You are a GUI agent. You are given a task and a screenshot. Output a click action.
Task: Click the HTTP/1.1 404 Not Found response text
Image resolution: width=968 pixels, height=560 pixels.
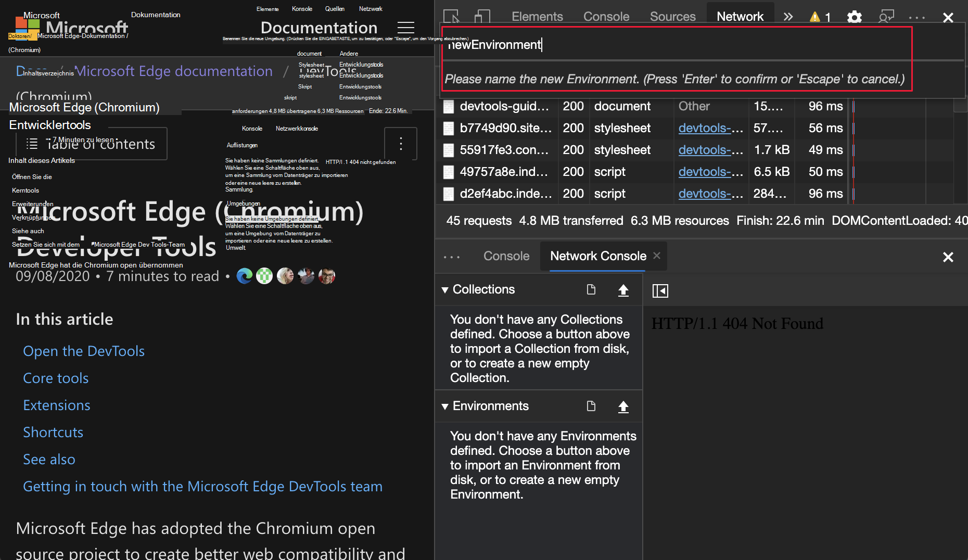(737, 324)
